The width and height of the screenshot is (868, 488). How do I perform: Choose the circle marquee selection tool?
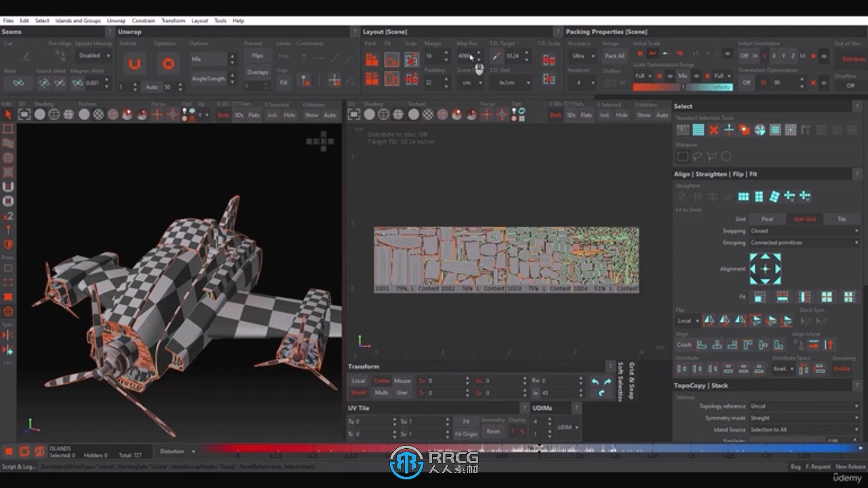point(726,157)
